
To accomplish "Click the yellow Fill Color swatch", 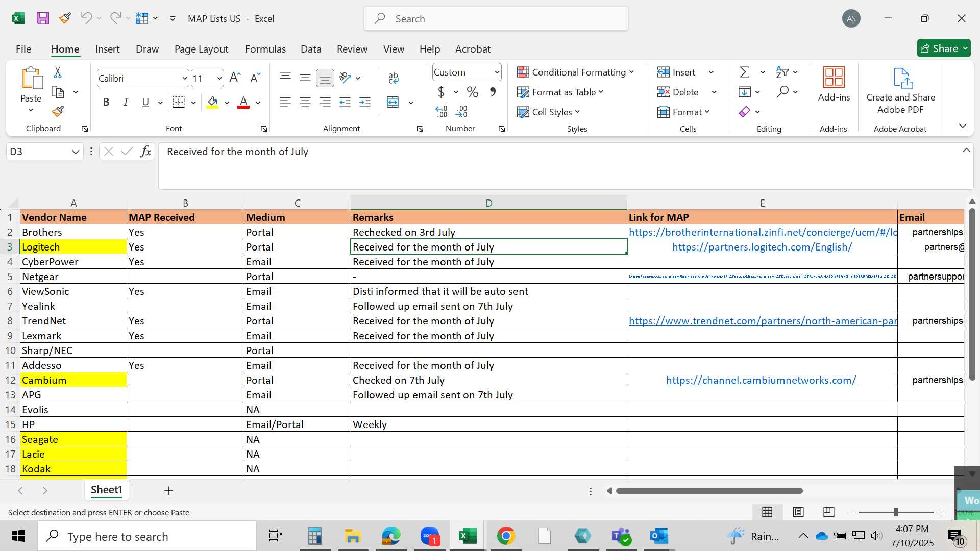I will pyautogui.click(x=213, y=103).
